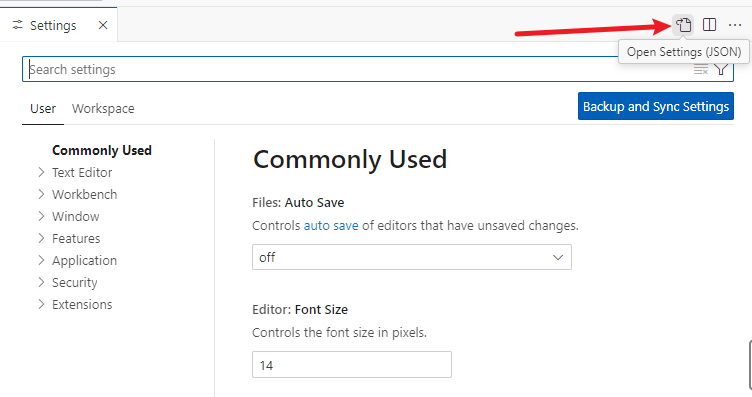The height and width of the screenshot is (397, 752).
Task: Expand the Extensions section chevron
Action: pos(41,304)
